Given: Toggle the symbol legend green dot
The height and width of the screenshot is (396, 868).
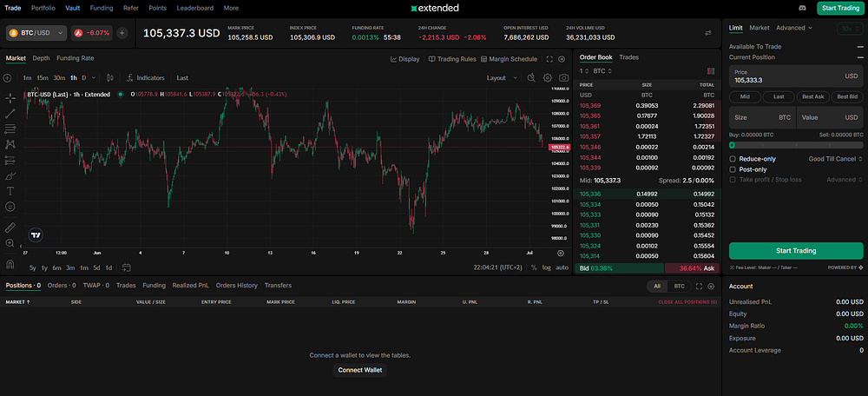Looking at the screenshot, I should click(120, 94).
